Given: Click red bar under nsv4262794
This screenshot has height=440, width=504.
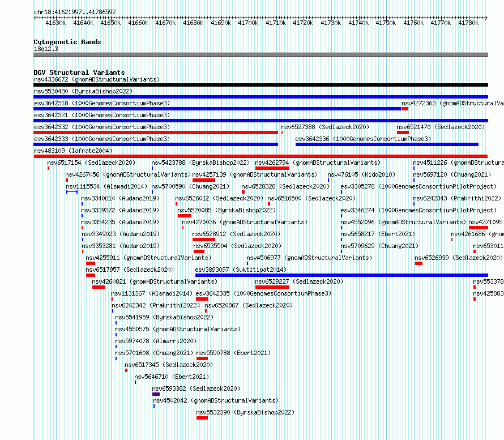Looking at the screenshot, I should (x=272, y=168).
